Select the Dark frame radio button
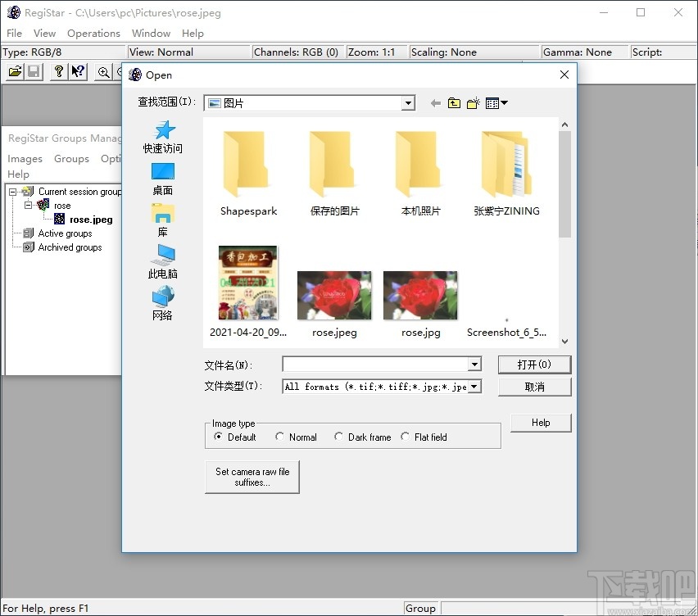The image size is (698, 616). click(339, 437)
